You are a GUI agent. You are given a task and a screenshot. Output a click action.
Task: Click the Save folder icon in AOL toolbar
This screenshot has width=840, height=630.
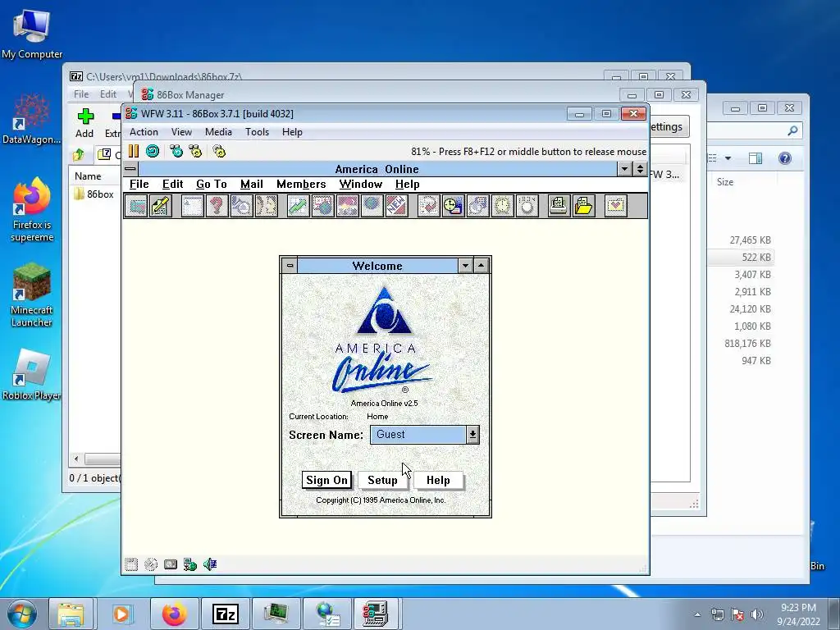(x=583, y=206)
